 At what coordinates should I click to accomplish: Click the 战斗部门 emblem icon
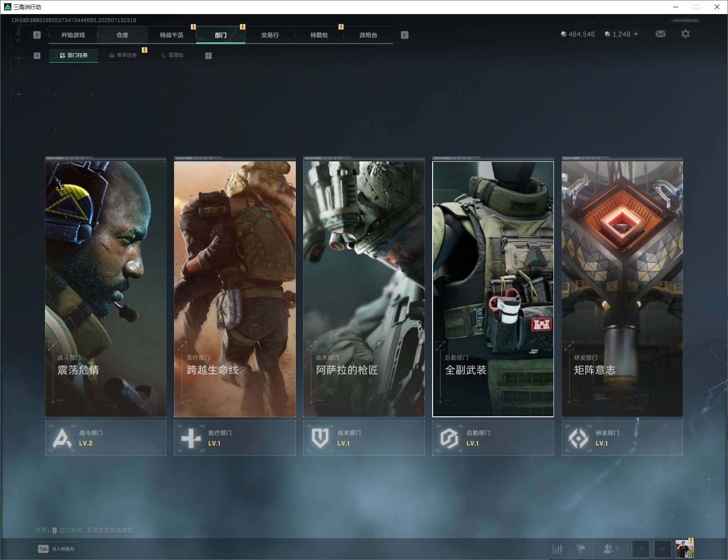[x=63, y=438]
